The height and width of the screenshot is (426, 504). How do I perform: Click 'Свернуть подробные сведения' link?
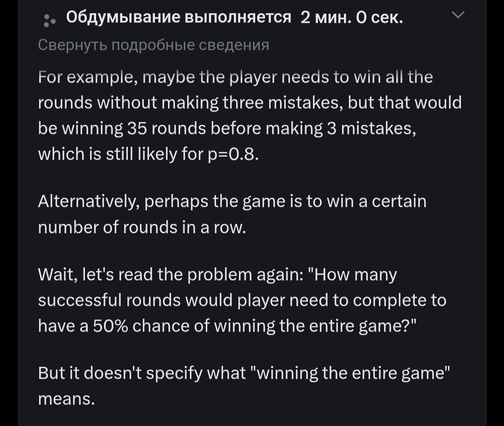click(x=154, y=45)
